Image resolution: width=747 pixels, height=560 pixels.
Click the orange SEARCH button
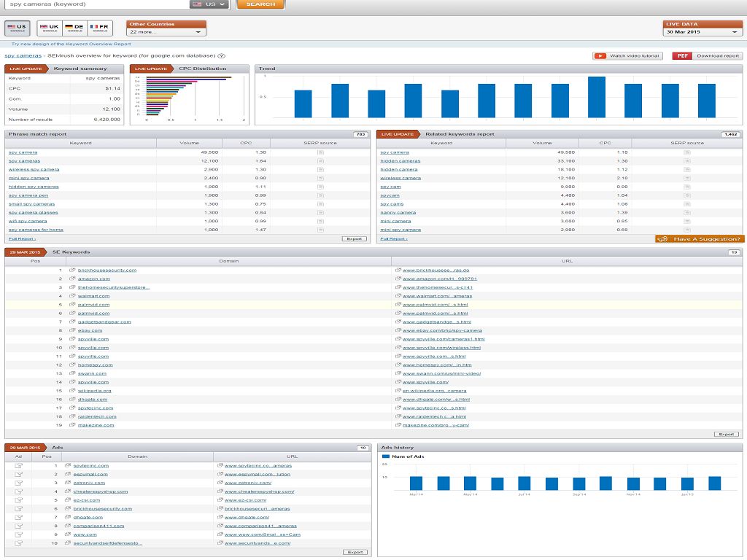(x=260, y=4)
